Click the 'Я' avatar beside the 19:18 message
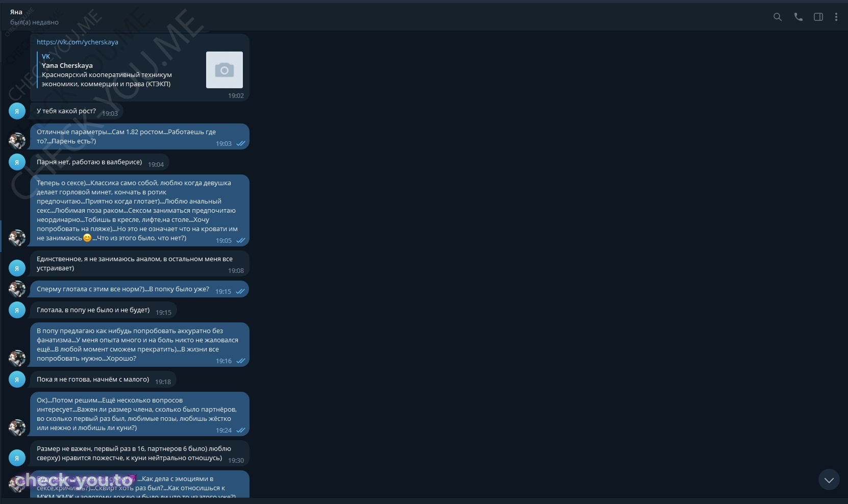The width and height of the screenshot is (848, 504). click(17, 379)
